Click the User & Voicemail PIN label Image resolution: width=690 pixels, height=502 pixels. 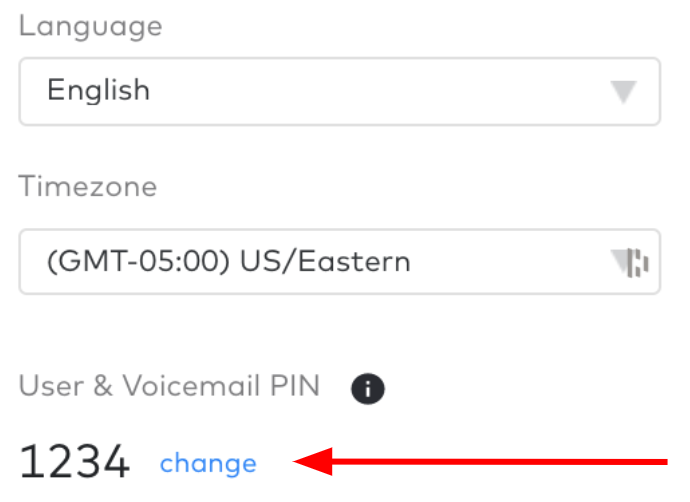coord(169,386)
